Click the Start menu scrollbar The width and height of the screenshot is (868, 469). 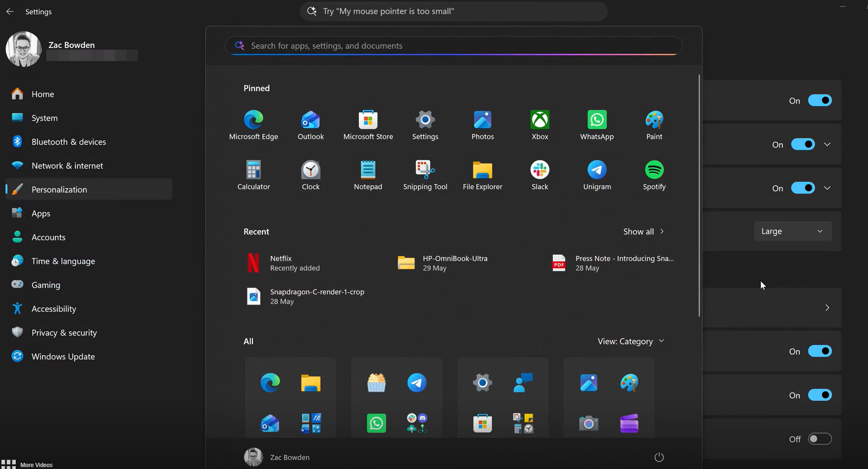click(699, 196)
